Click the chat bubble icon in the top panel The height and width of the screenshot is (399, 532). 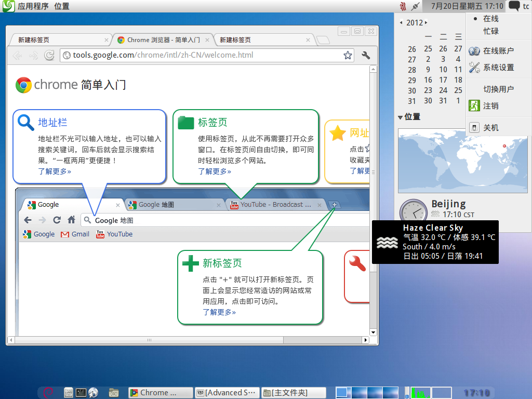click(x=514, y=6)
